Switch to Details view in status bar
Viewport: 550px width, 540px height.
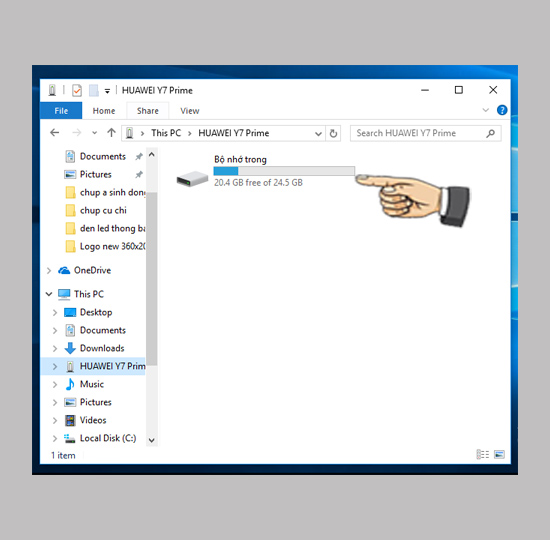tap(483, 455)
